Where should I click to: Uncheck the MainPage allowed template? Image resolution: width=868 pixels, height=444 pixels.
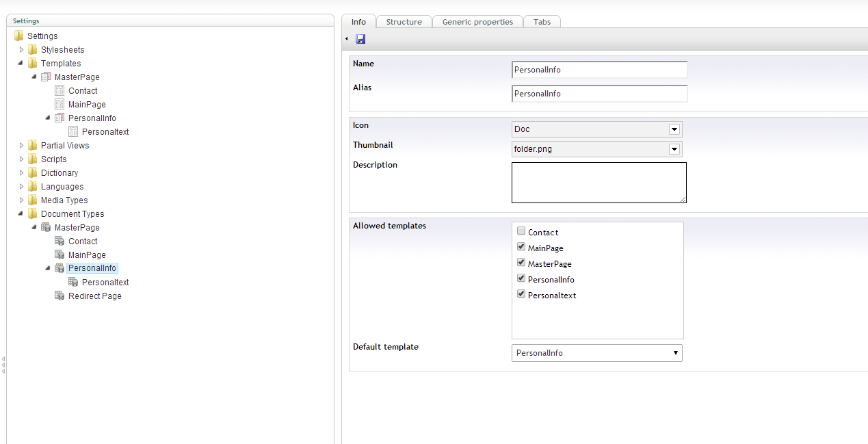coord(521,248)
